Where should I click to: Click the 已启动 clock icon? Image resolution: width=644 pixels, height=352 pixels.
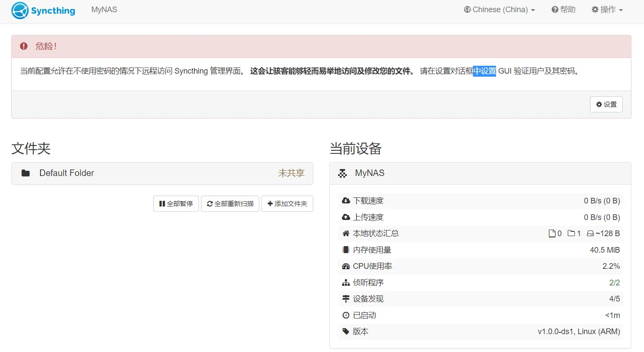[346, 315]
